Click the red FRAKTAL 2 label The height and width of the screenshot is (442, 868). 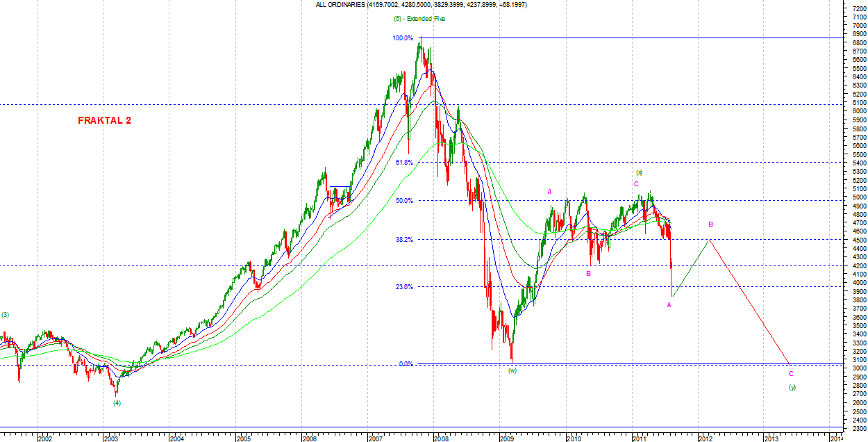click(x=104, y=120)
